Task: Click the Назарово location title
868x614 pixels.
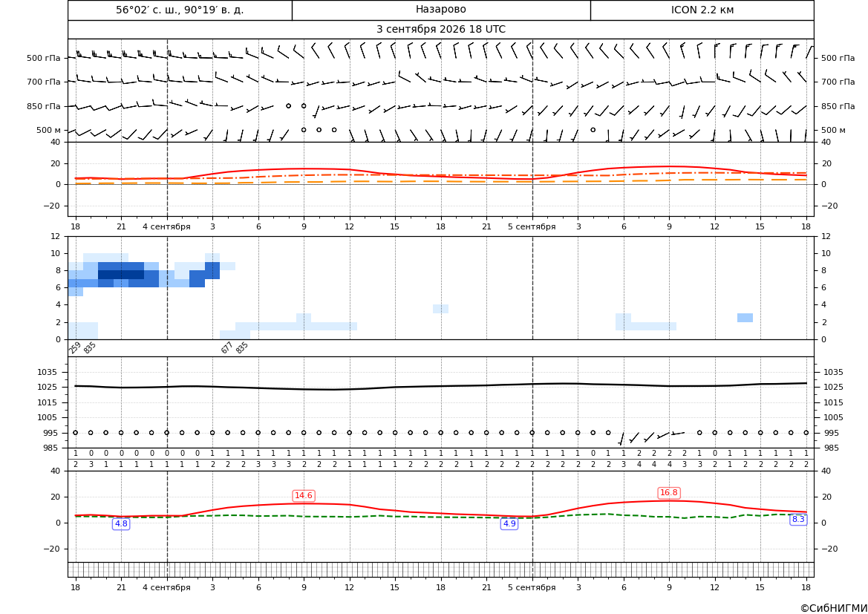Action: click(440, 10)
